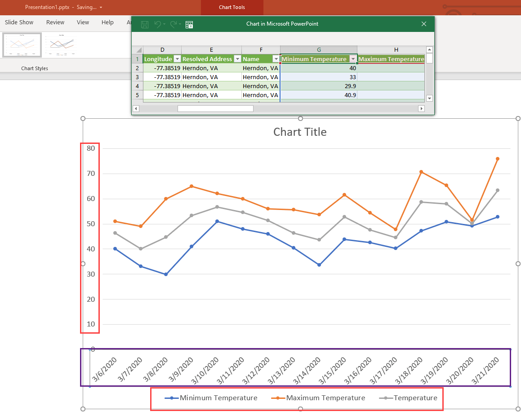The image size is (521, 420).
Task: Open the Name column filter arrow
Action: point(276,59)
